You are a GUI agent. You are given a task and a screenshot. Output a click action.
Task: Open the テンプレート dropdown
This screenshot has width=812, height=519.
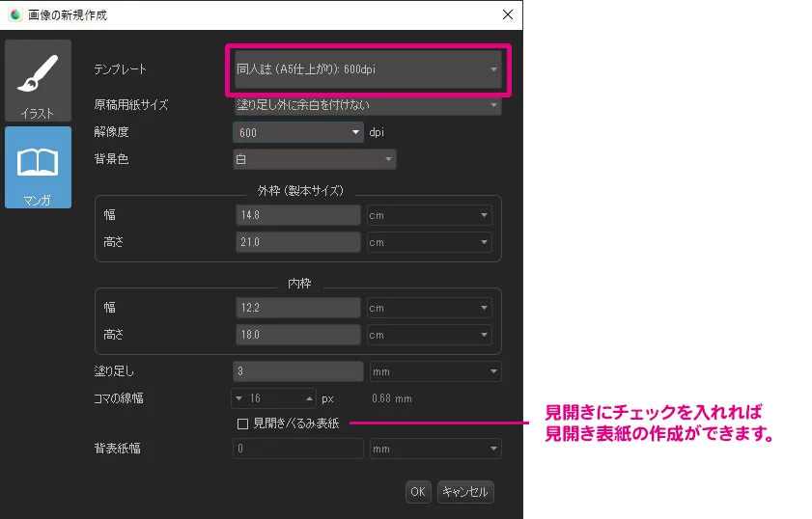(x=367, y=69)
